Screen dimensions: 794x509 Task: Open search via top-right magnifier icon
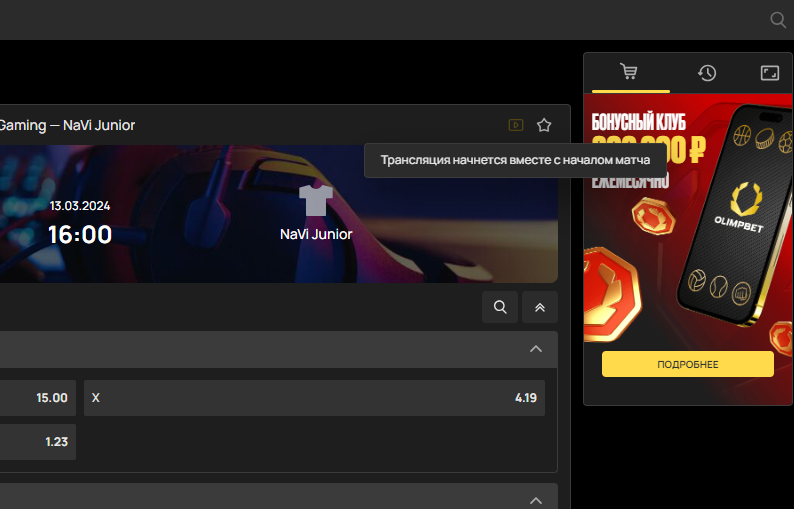coord(778,20)
